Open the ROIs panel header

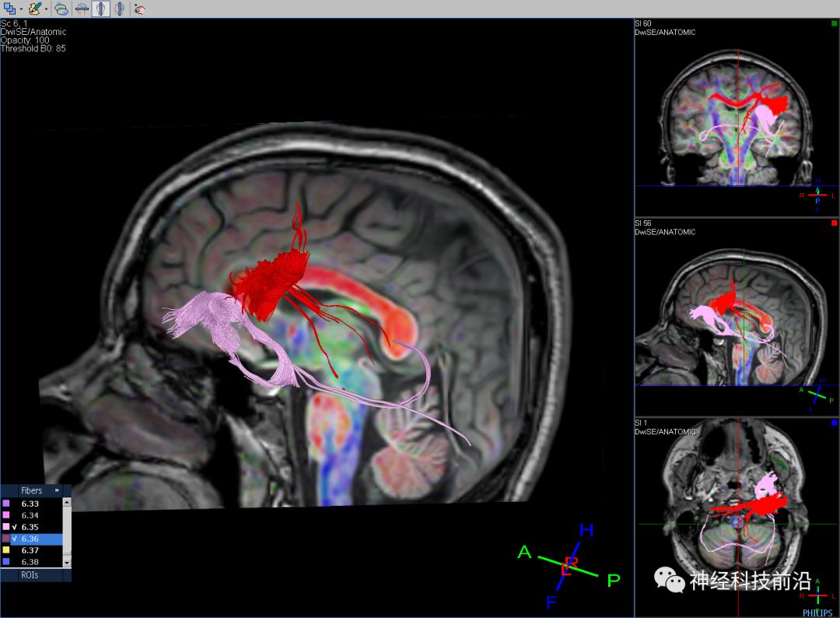click(30, 575)
